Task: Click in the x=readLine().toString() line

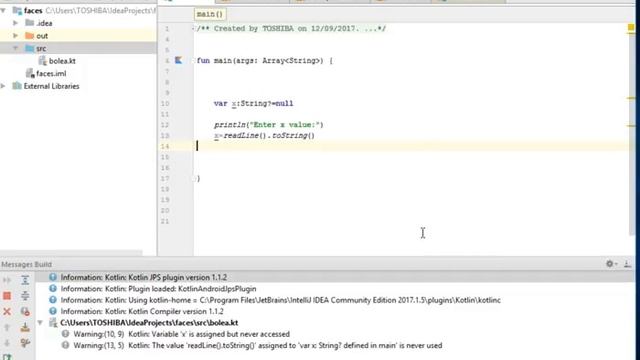Action: pos(264,136)
